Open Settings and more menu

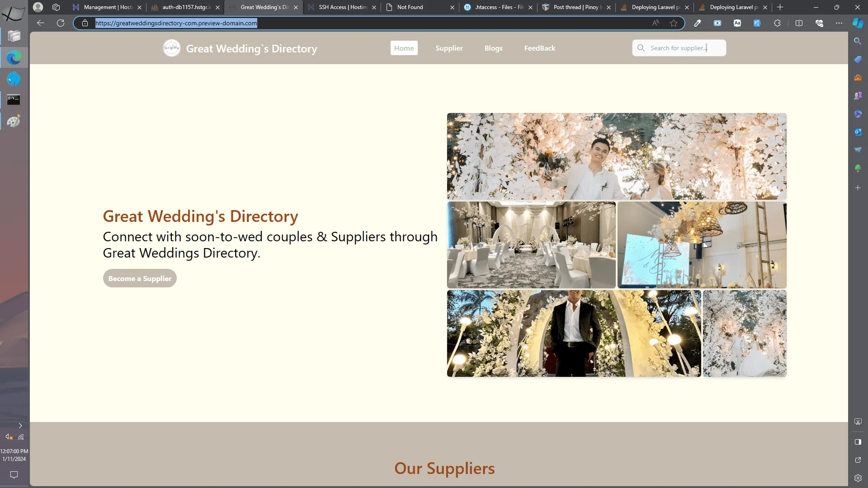pyautogui.click(x=839, y=23)
